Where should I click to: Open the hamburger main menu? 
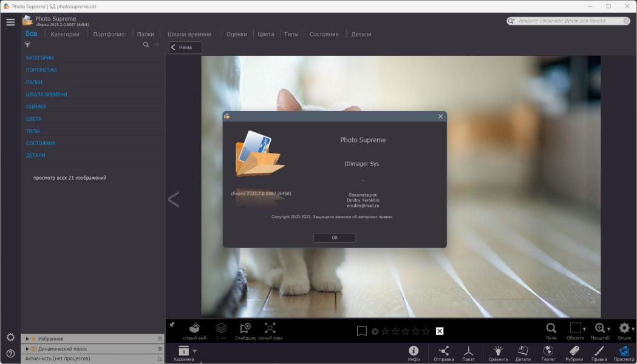[10, 22]
